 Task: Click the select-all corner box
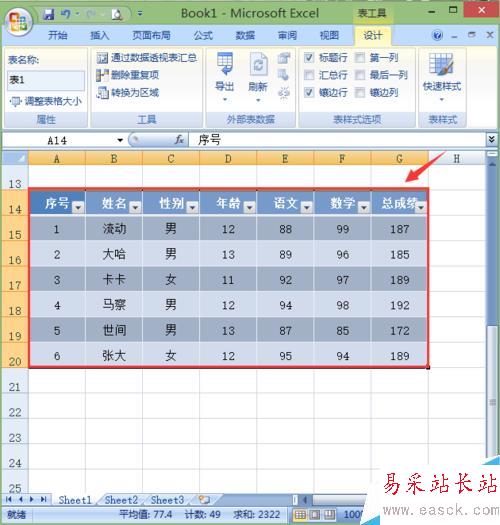(15, 158)
